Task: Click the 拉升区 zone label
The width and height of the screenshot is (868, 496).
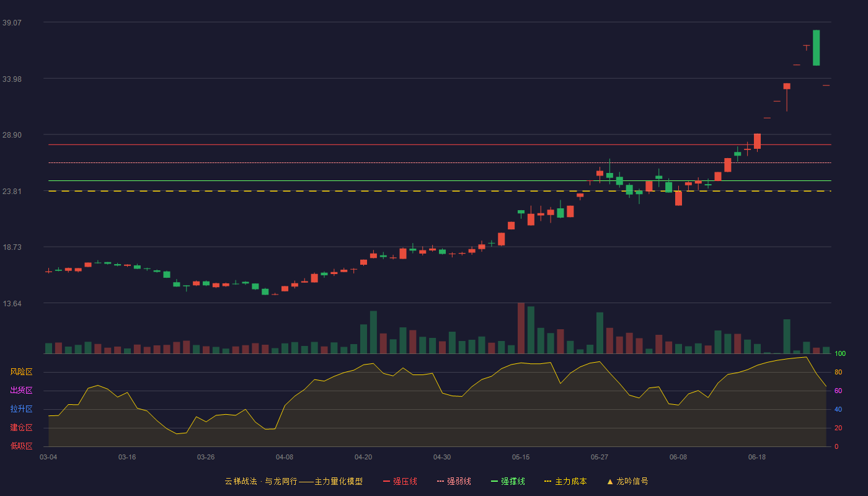Action: tap(21, 409)
